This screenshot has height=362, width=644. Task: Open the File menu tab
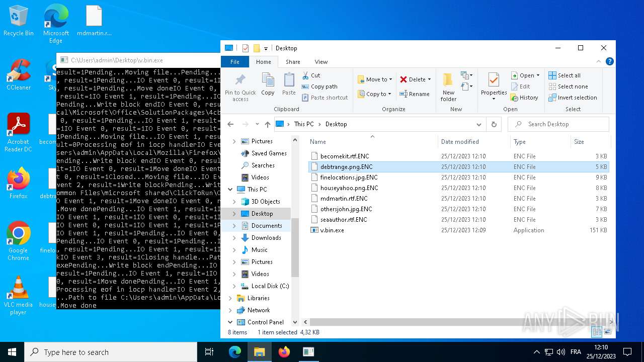(x=235, y=62)
